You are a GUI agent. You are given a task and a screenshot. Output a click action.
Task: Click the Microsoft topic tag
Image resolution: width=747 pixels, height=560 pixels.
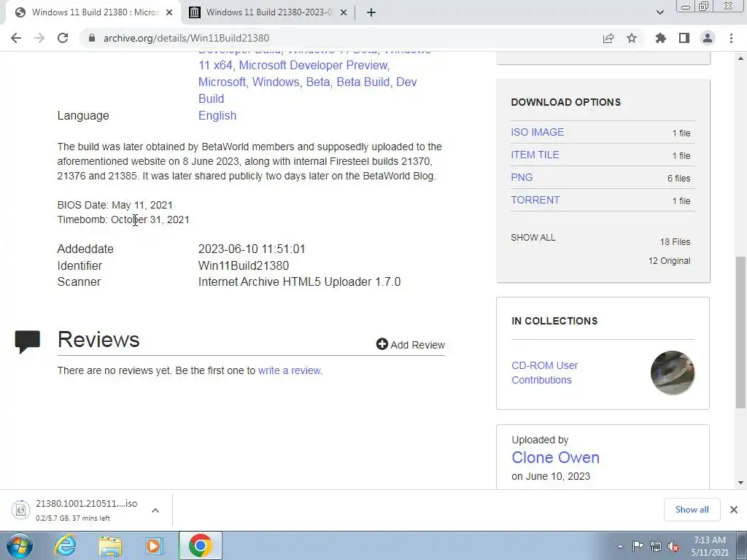(222, 82)
